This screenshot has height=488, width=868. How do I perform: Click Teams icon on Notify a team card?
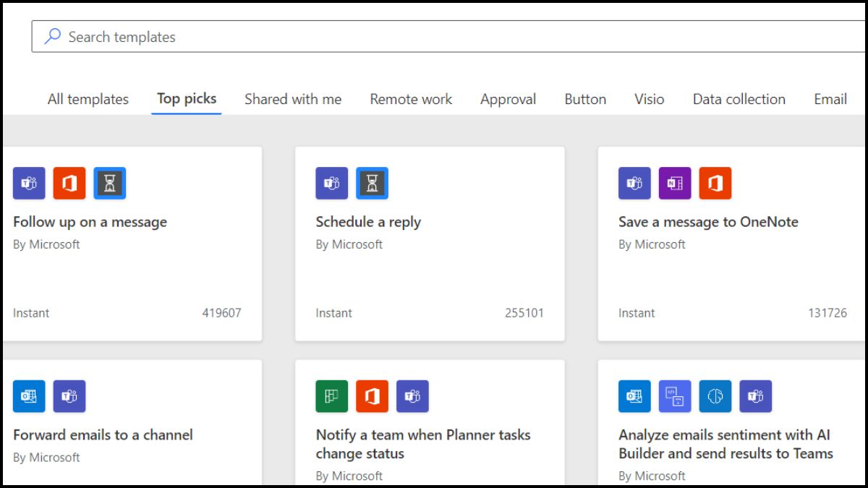point(413,396)
